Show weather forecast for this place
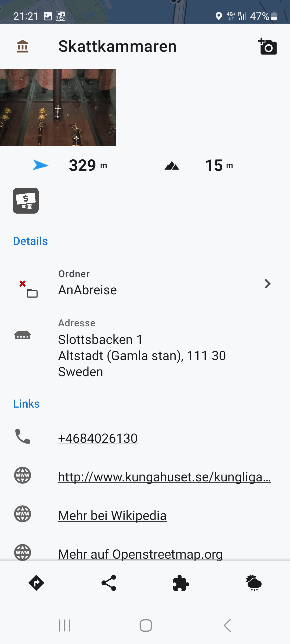This screenshot has height=644, width=290. pos(254,583)
